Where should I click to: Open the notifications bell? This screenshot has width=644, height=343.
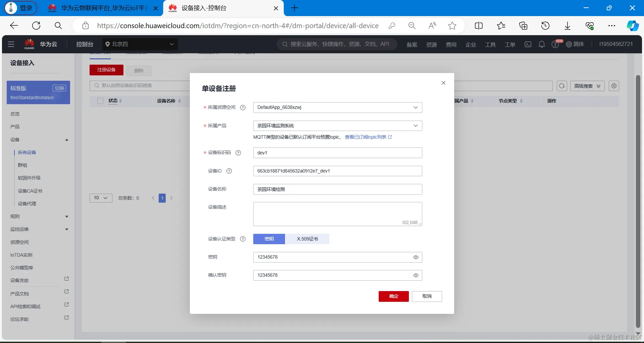coord(542,44)
